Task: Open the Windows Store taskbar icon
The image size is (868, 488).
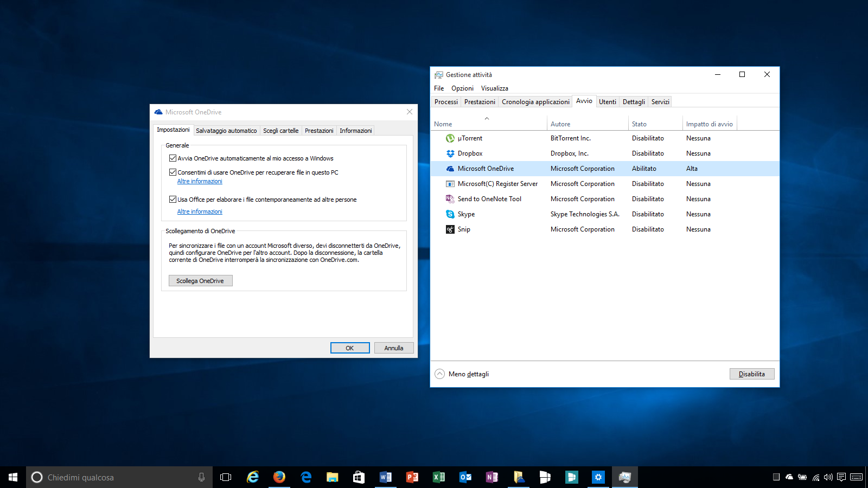Action: (359, 477)
